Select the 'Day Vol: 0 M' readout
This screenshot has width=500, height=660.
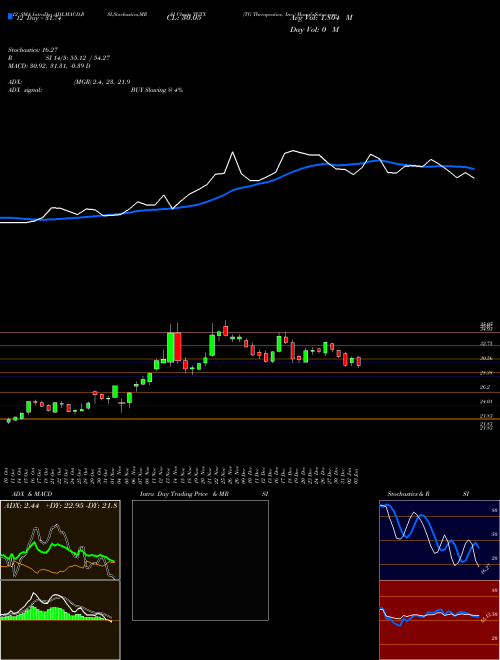click(314, 30)
